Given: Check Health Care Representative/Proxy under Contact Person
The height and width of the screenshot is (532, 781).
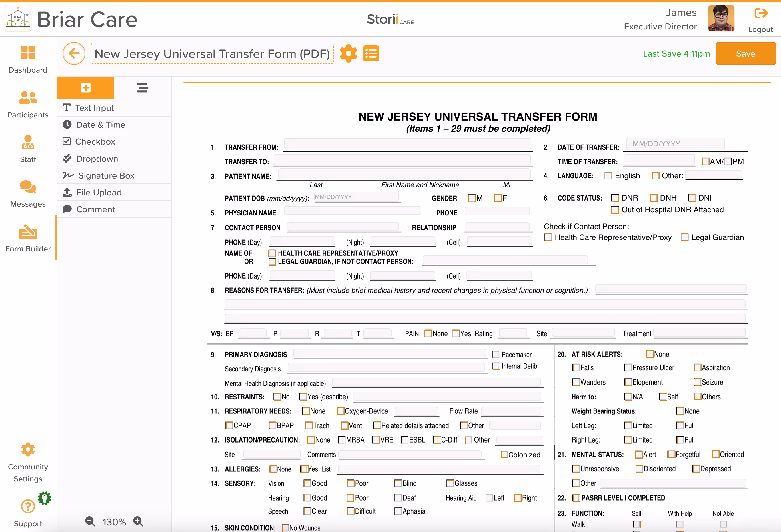Looking at the screenshot, I should coord(548,238).
